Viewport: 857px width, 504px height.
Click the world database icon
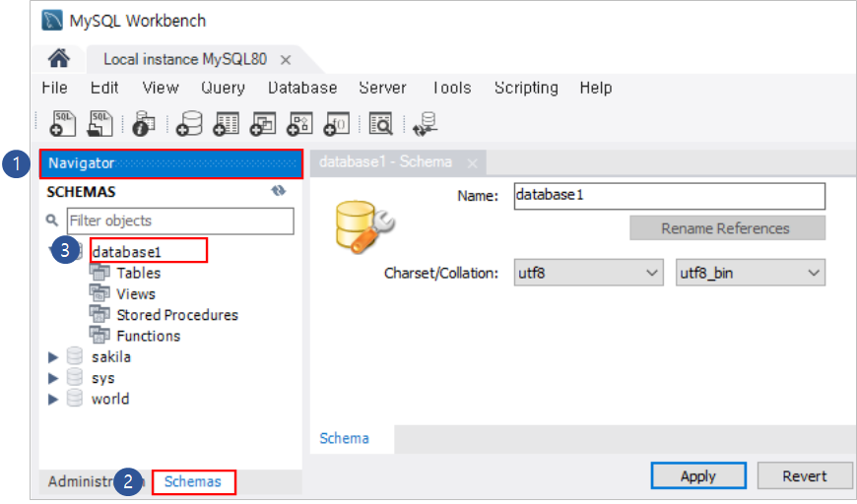point(74,398)
